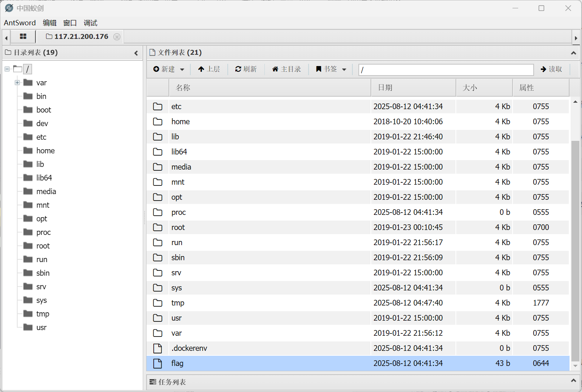
Task: Click the left tab scroll arrow
Action: 6,38
